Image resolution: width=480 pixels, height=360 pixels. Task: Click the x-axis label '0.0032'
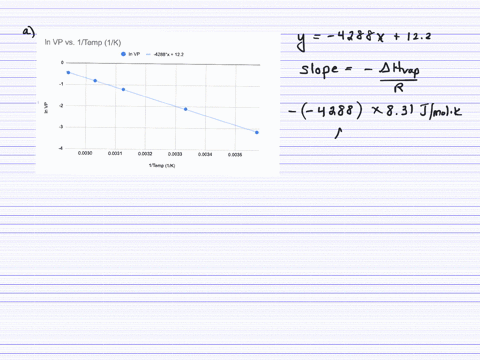click(x=145, y=154)
